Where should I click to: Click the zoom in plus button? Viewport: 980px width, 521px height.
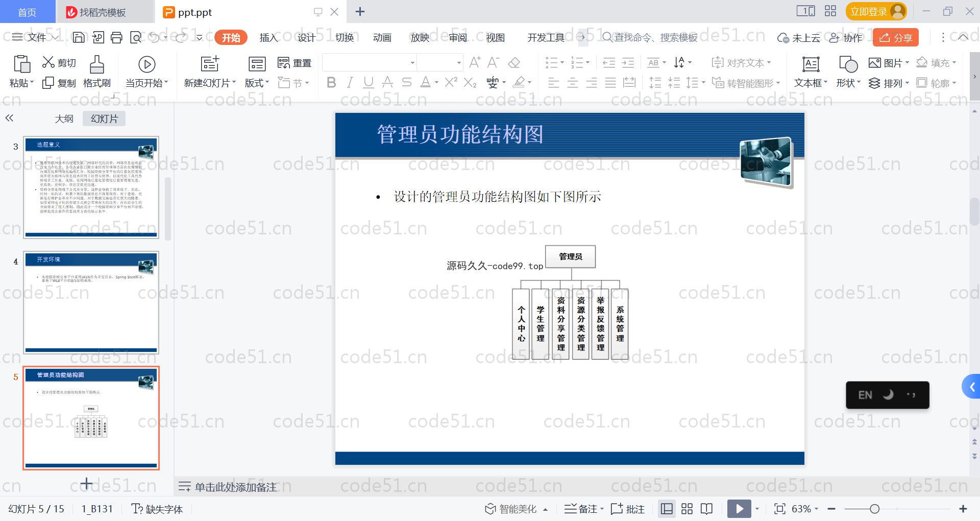coord(963,509)
